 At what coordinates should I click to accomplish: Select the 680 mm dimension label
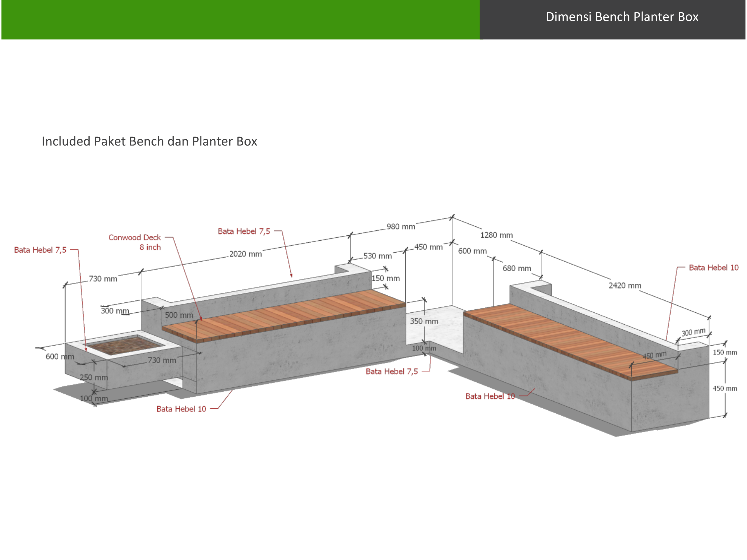coord(517,268)
